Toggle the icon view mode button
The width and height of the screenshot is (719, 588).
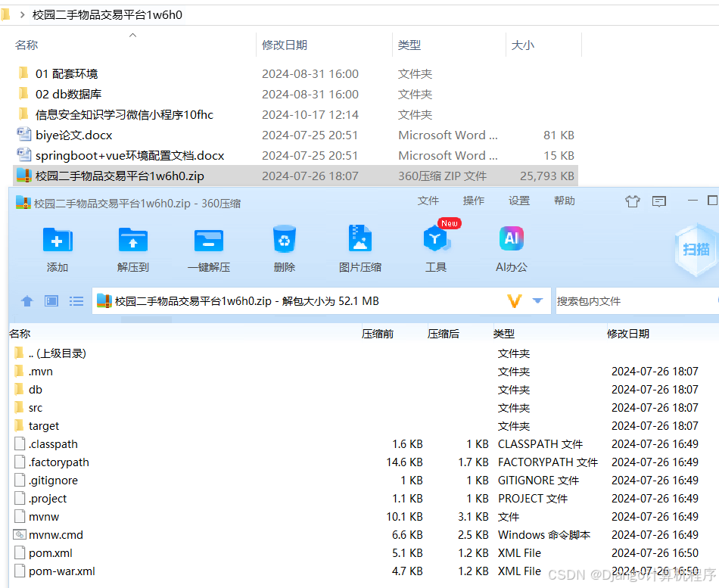tap(51, 300)
